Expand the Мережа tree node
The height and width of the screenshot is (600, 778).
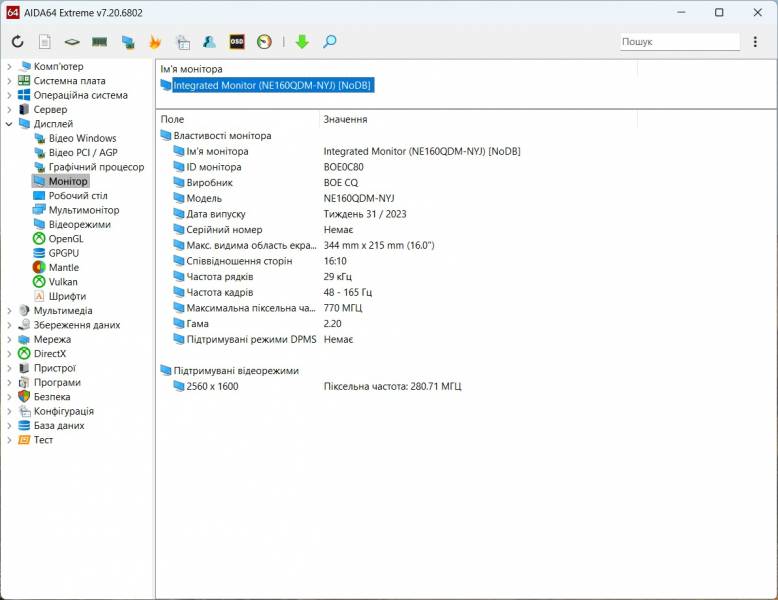point(9,339)
